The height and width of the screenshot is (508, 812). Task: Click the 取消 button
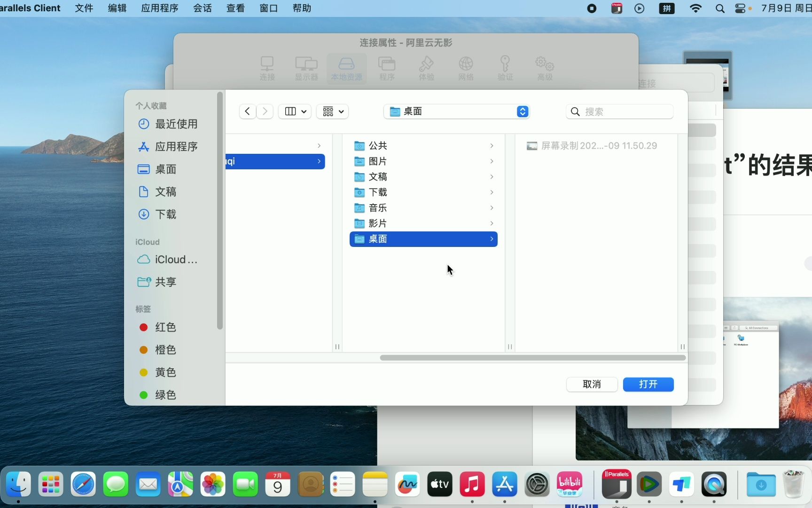pyautogui.click(x=592, y=384)
